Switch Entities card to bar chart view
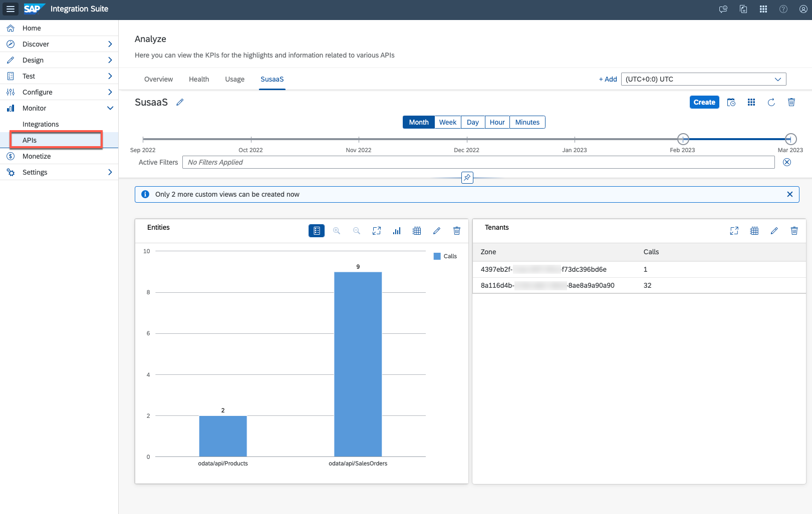This screenshot has width=812, height=514. (x=397, y=231)
